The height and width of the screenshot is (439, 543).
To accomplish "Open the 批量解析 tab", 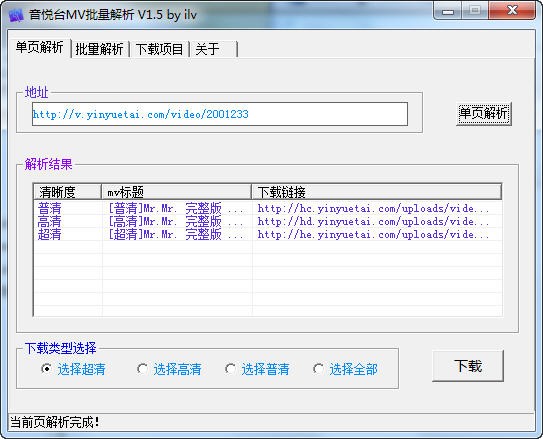I will point(100,49).
